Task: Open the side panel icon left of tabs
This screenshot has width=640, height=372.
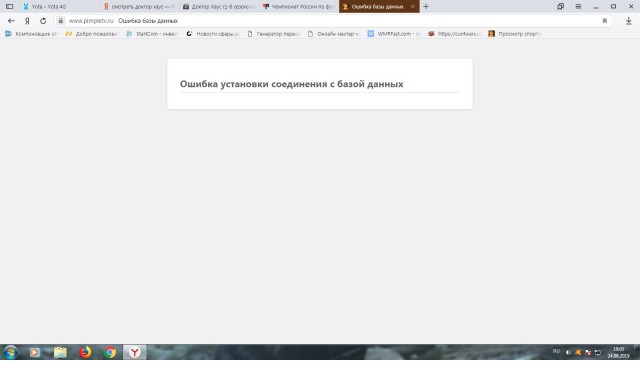Action: 9,7
